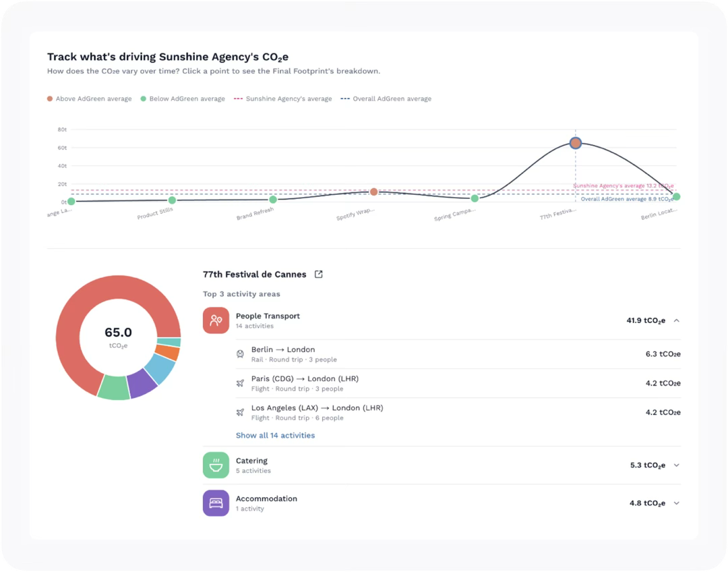Click the 5 activities count text
The height and width of the screenshot is (572, 728).
253,471
